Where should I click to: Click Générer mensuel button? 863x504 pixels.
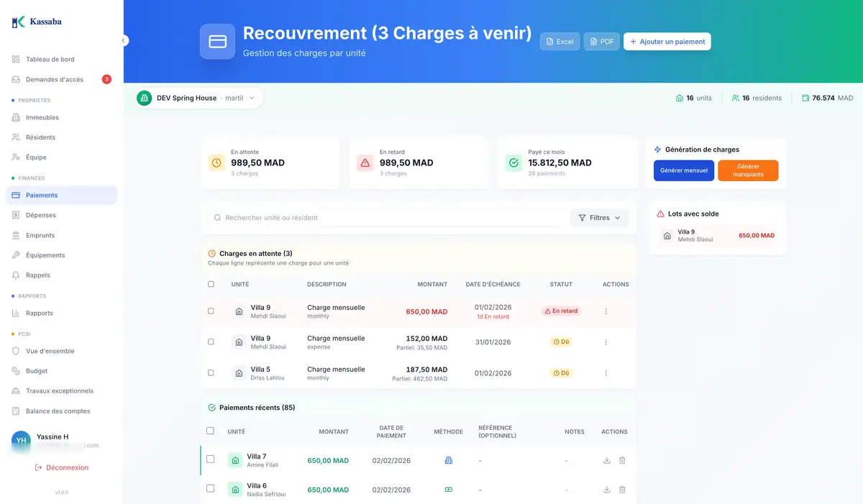[684, 170]
